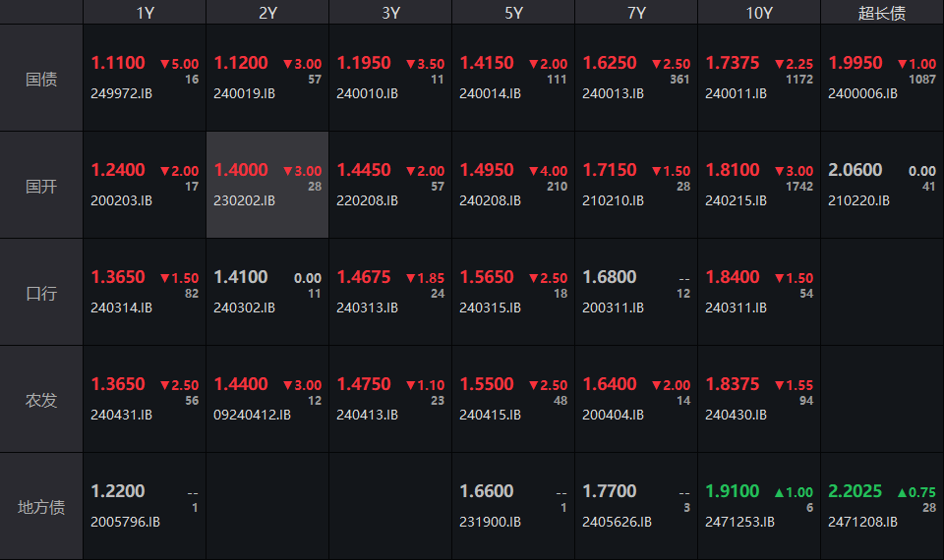
Task: Open bond code 230202.IB in highlighted cell
Action: click(245, 200)
